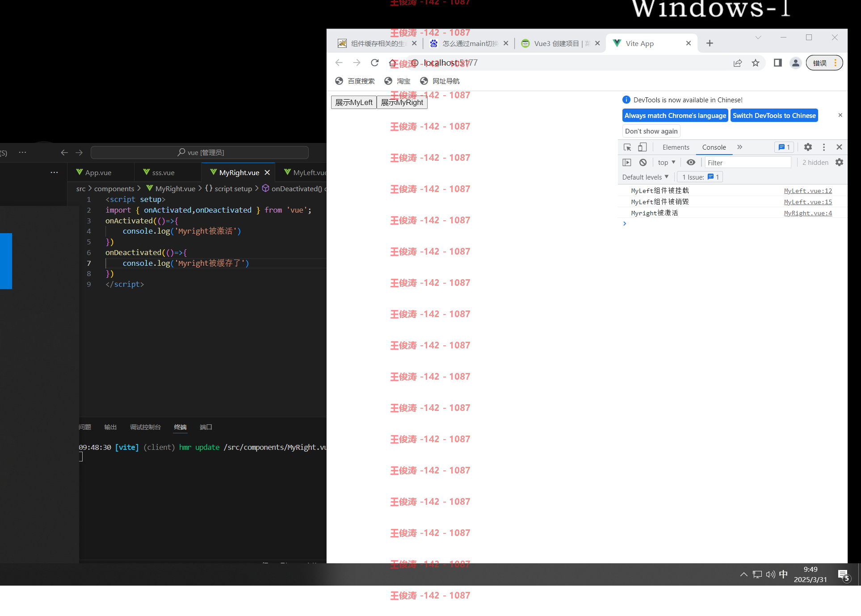Toggle DevTools device toolbar
Screen dimensions: 861x616
click(642, 147)
